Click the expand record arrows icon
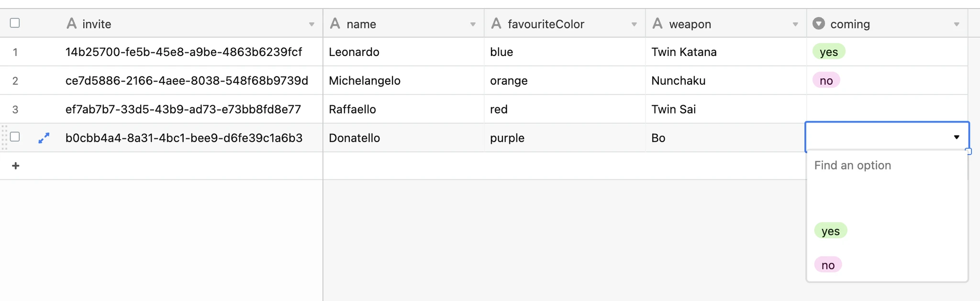This screenshot has width=980, height=301. tap(44, 138)
